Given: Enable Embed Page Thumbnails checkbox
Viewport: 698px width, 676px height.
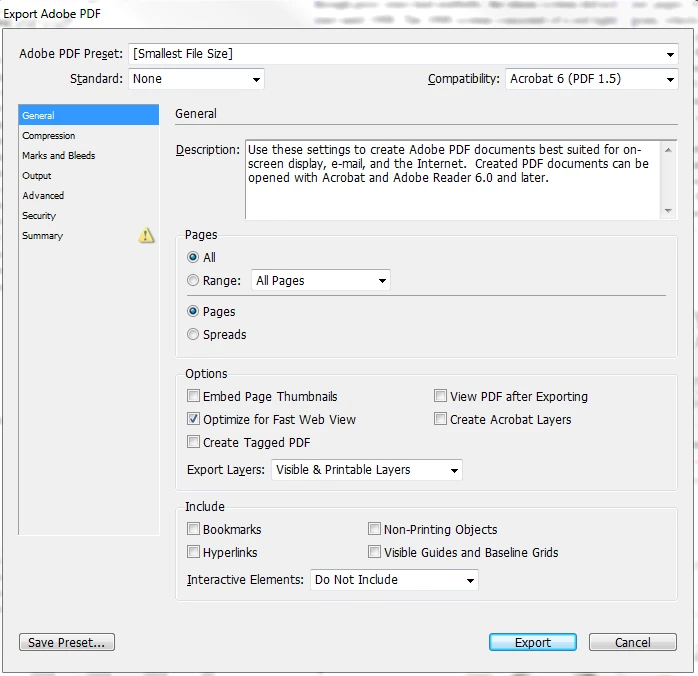Looking at the screenshot, I should [193, 396].
